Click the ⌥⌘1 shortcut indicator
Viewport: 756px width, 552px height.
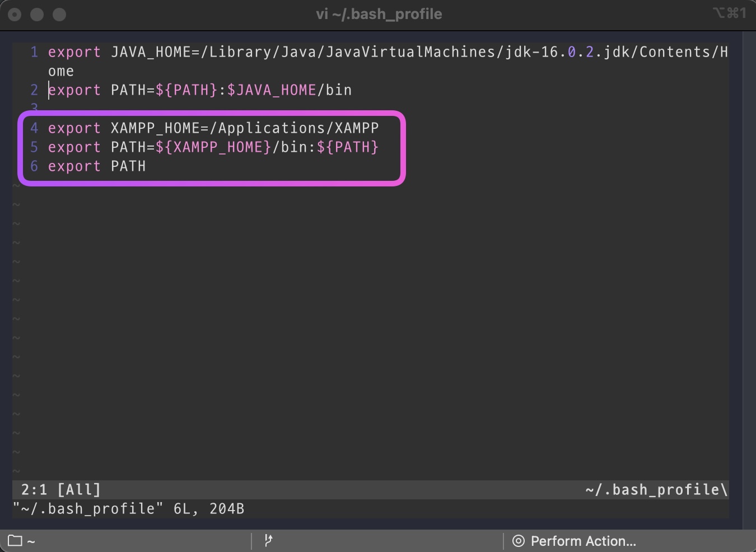tap(729, 13)
